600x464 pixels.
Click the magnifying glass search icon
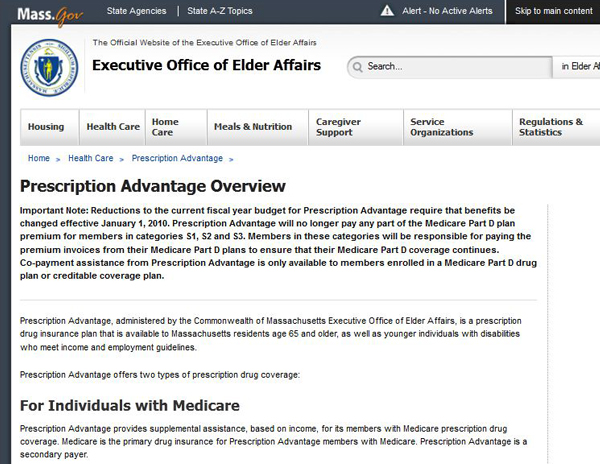(x=357, y=67)
